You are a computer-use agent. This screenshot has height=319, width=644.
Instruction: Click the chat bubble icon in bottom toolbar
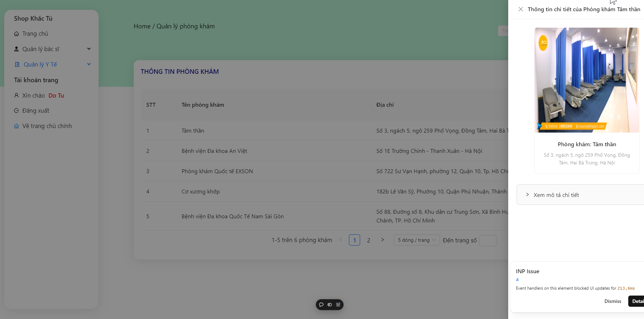(x=321, y=305)
